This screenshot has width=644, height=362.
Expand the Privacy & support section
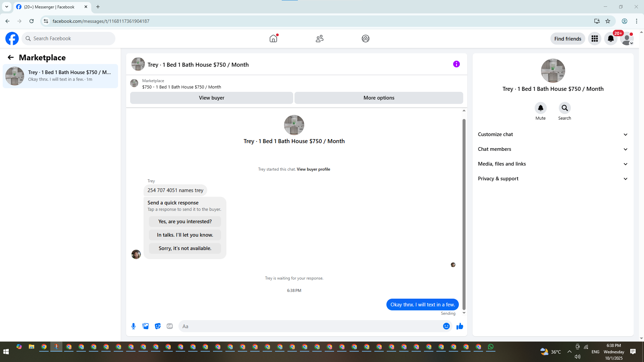(x=553, y=179)
